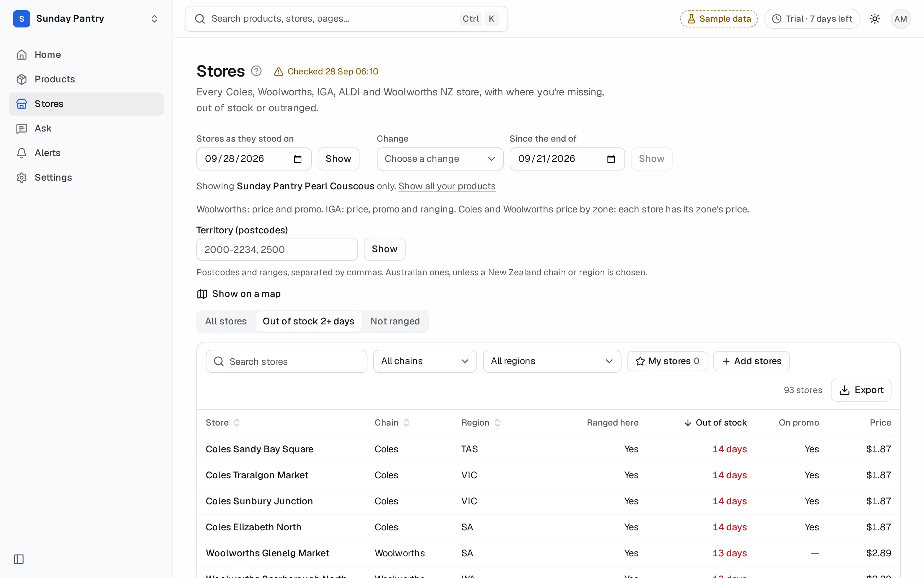The image size is (924, 578).
Task: Click Show next to stood-on date
Action: click(x=338, y=159)
